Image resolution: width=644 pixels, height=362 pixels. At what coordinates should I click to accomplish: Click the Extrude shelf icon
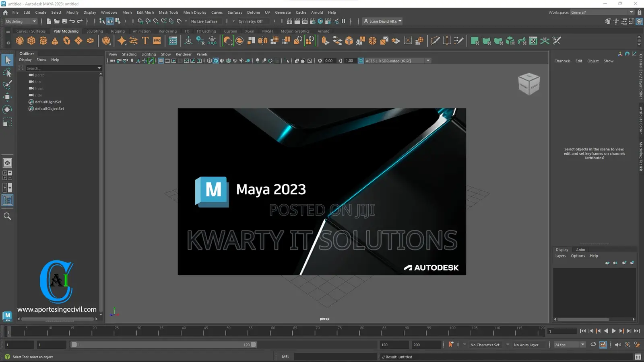325,41
